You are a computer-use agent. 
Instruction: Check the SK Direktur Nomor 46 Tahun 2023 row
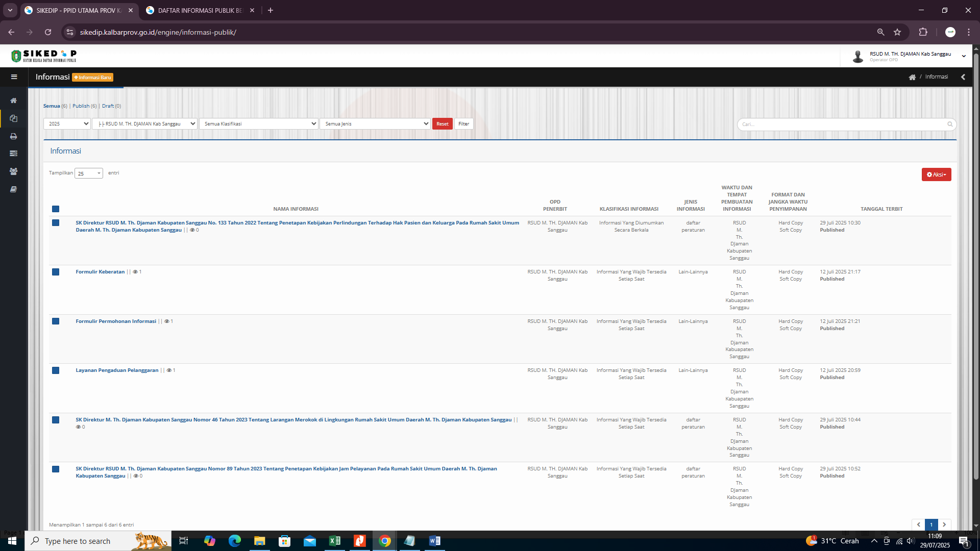click(56, 420)
